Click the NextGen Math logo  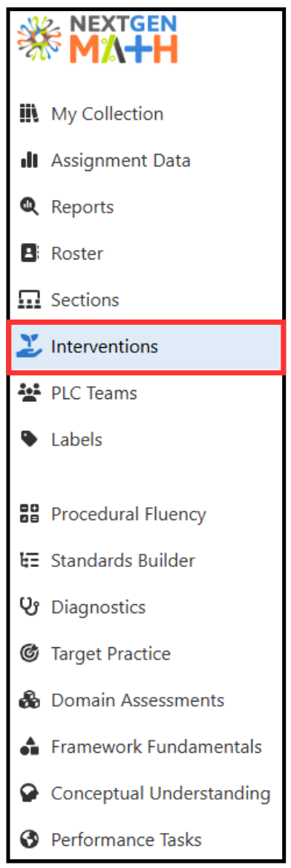coord(98,39)
